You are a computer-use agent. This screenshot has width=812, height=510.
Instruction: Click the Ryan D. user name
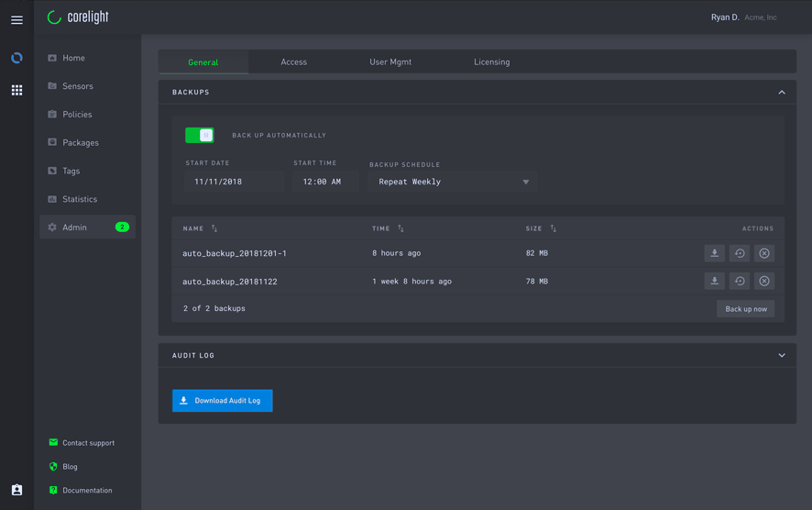click(725, 17)
